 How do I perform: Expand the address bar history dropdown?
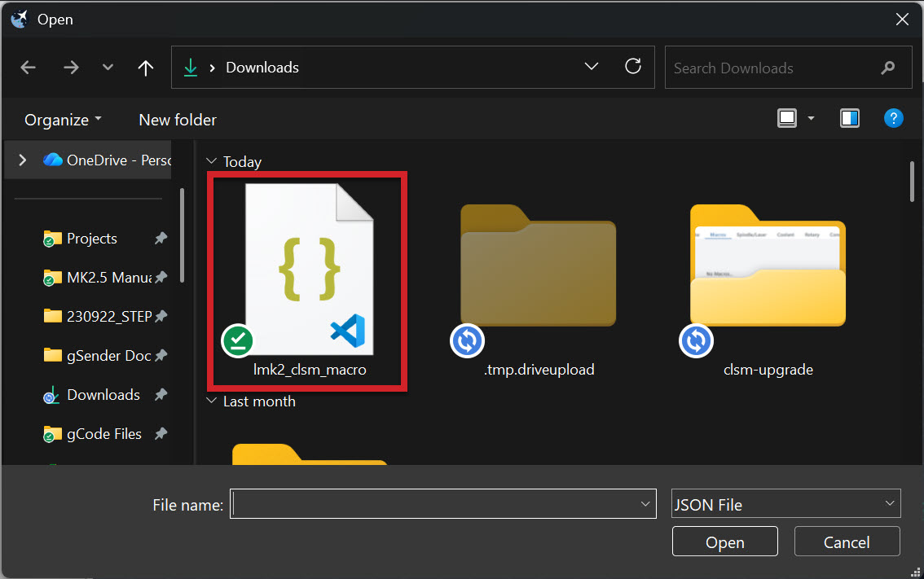click(592, 67)
